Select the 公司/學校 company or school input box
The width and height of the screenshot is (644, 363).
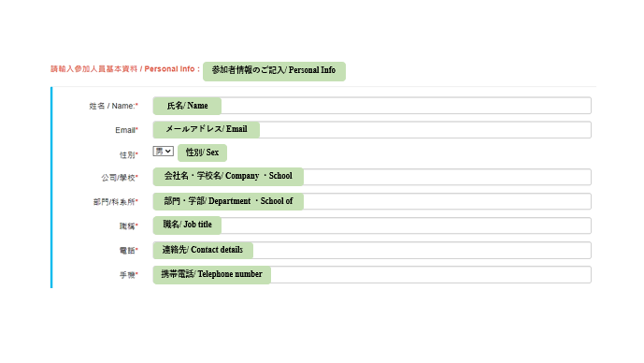point(372,177)
